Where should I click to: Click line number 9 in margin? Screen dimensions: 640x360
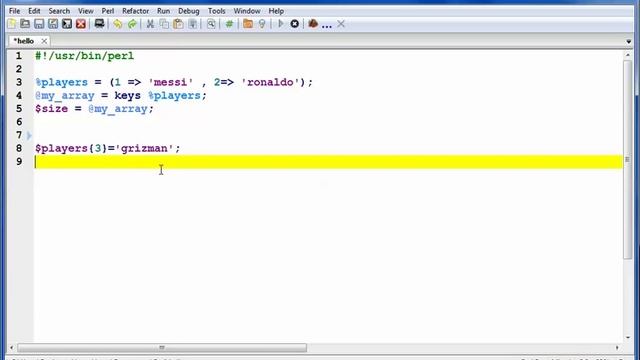click(x=19, y=162)
